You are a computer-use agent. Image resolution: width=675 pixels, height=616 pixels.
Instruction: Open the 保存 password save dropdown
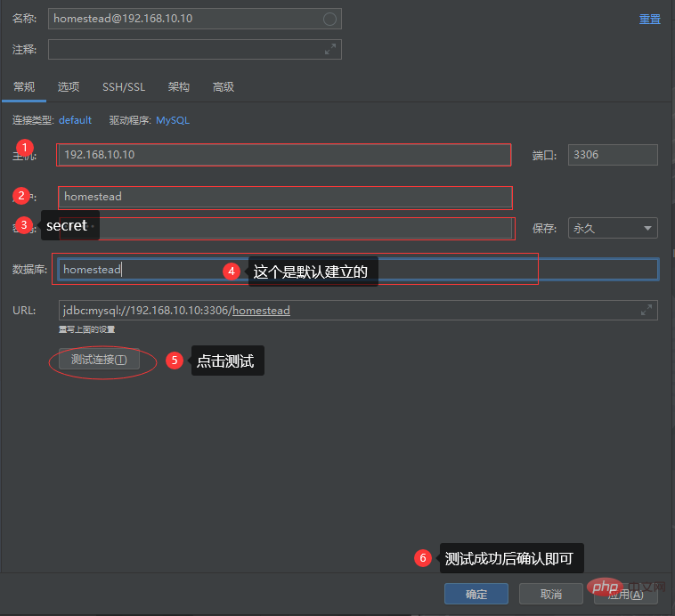point(613,228)
